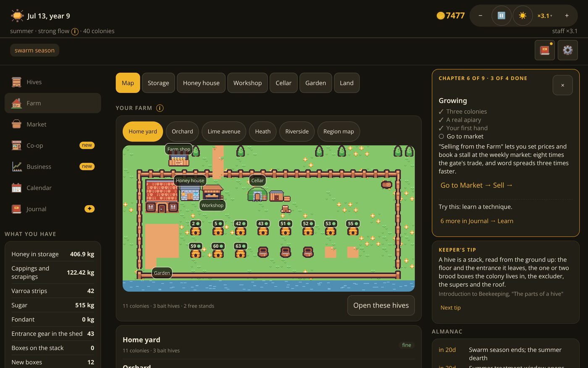Viewport: 588px width, 368px height.
Task: Click the journal book icon button
Action: pos(544,50)
